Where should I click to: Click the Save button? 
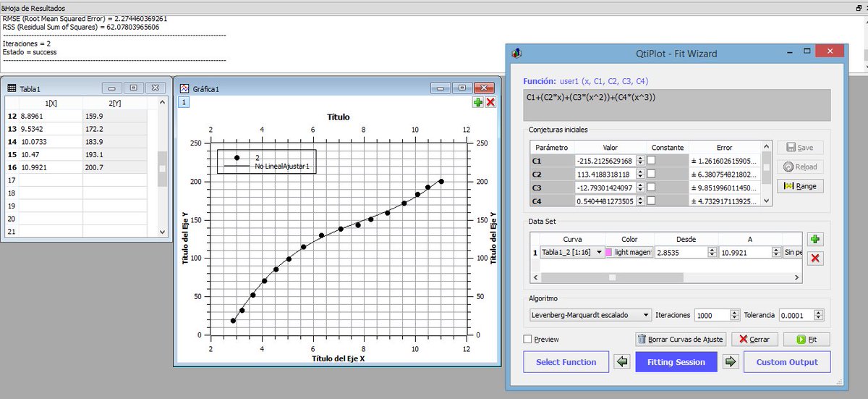click(799, 147)
